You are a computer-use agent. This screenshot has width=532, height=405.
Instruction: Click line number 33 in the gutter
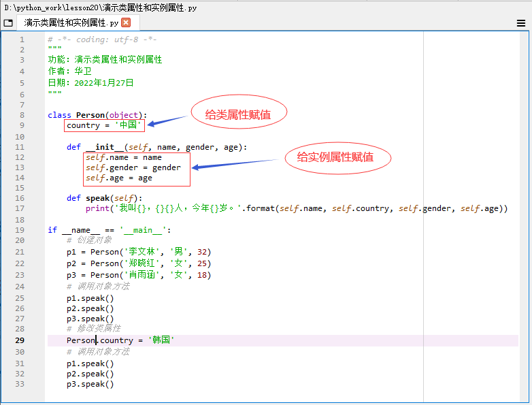20,384
